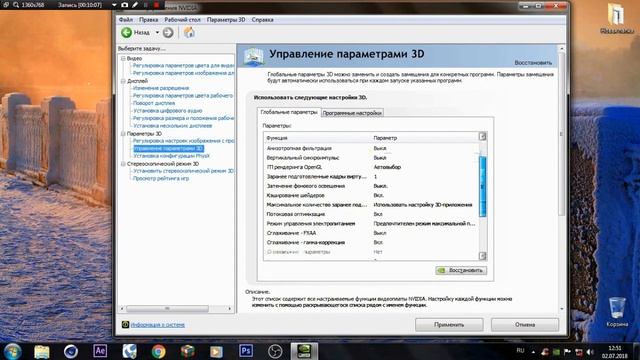This screenshot has width=640, height=360.
Task: Switch to the Глобальные параметры tab
Action: (x=289, y=112)
